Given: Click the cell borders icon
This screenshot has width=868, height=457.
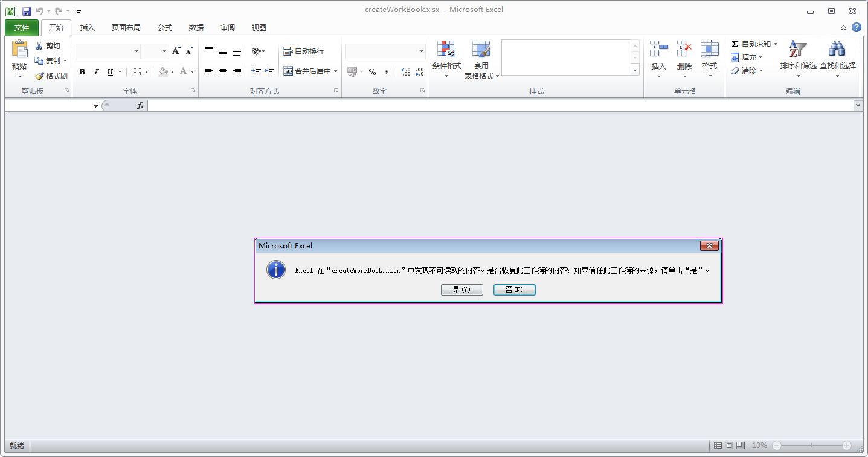Looking at the screenshot, I should click(137, 72).
